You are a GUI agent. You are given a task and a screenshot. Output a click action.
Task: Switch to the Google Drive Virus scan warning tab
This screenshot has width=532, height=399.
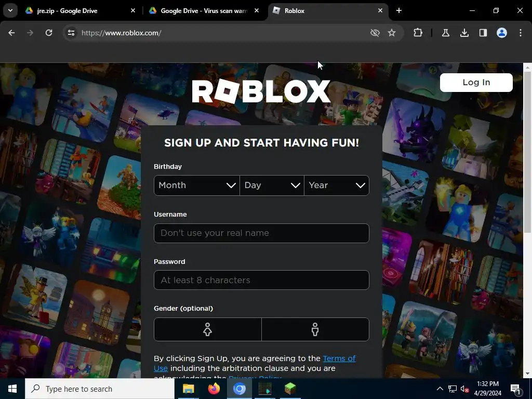(x=204, y=10)
